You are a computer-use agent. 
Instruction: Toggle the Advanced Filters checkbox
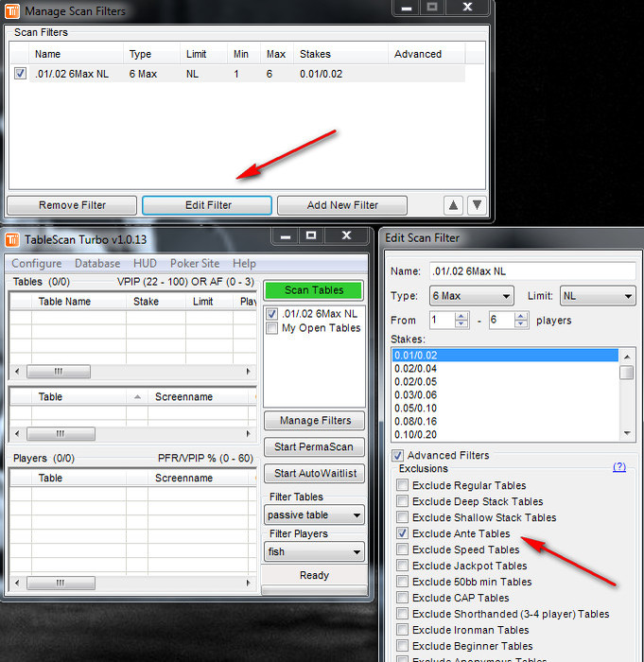click(x=397, y=455)
